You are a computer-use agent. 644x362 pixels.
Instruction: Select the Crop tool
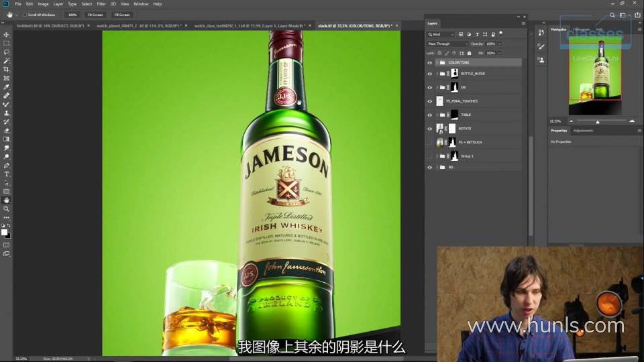click(6, 69)
